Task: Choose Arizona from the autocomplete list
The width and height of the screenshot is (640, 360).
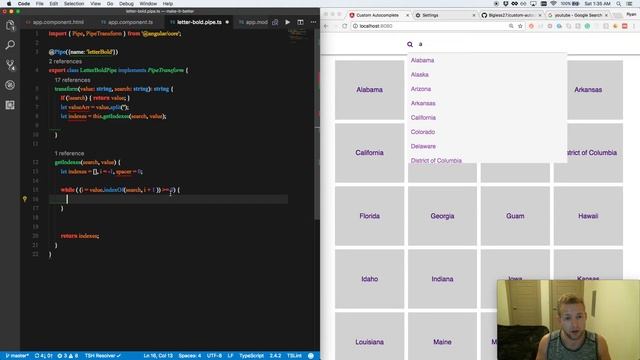Action: 421,89
